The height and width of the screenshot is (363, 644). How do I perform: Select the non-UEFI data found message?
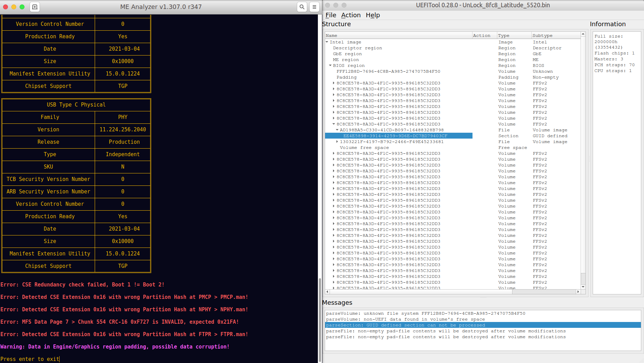click(405, 319)
